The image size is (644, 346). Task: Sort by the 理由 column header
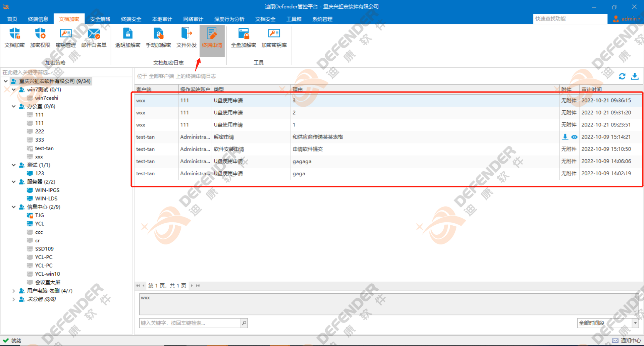[425, 89]
